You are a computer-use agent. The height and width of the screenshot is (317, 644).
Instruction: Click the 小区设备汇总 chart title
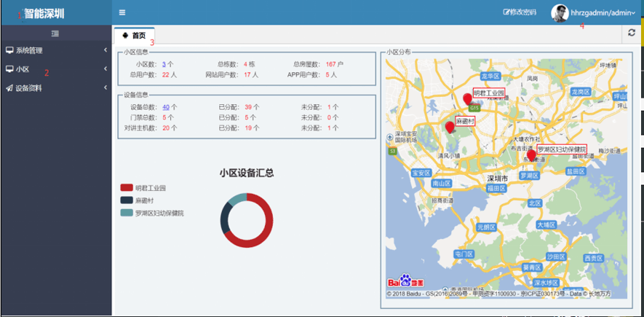point(247,173)
